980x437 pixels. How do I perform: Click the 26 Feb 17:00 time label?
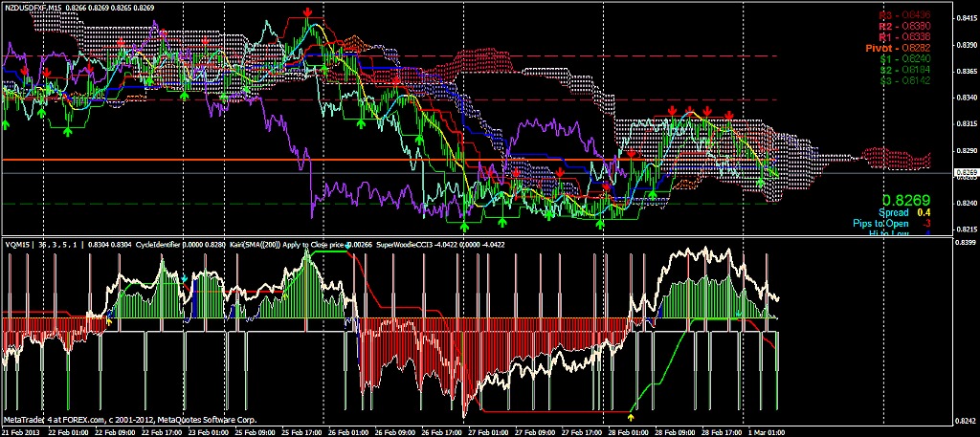[443, 431]
